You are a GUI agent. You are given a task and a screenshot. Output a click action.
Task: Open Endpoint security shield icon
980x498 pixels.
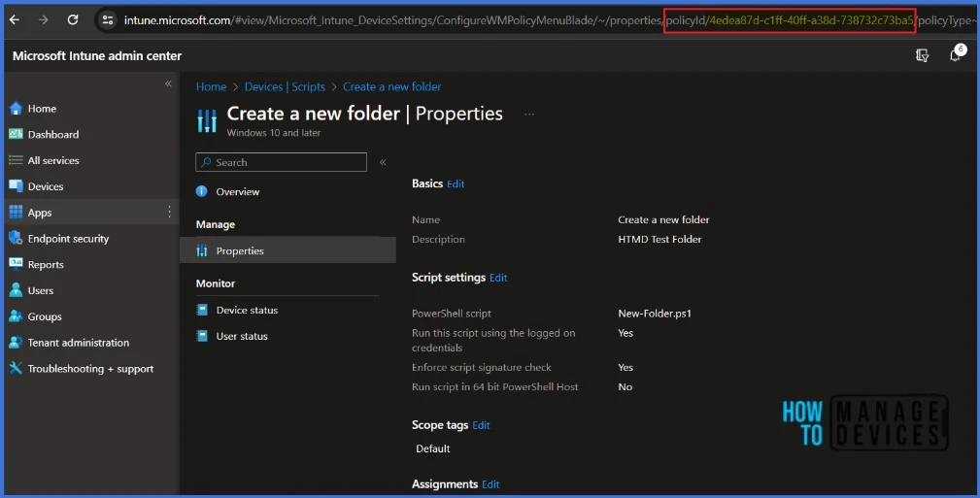(x=16, y=239)
